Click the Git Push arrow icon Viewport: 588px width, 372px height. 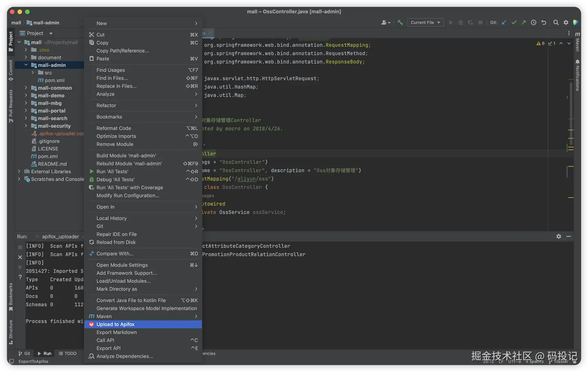click(523, 22)
